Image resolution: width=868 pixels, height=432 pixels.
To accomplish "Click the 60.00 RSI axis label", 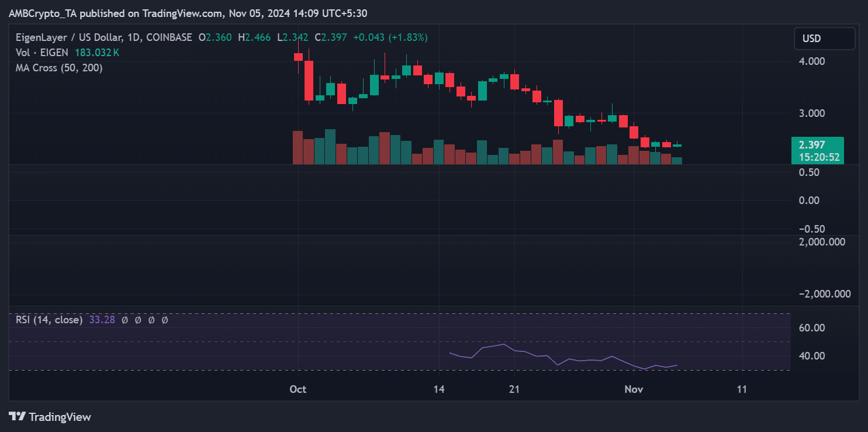I will pyautogui.click(x=812, y=328).
